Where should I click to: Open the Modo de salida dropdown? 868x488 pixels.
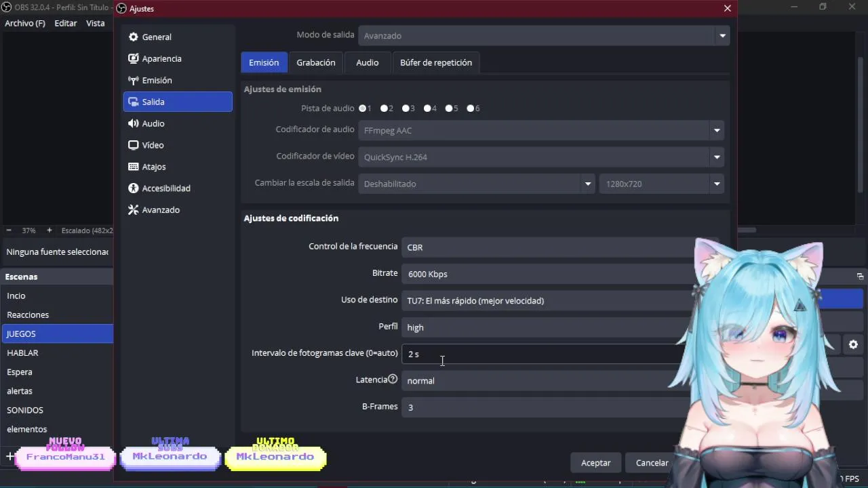[x=544, y=36]
